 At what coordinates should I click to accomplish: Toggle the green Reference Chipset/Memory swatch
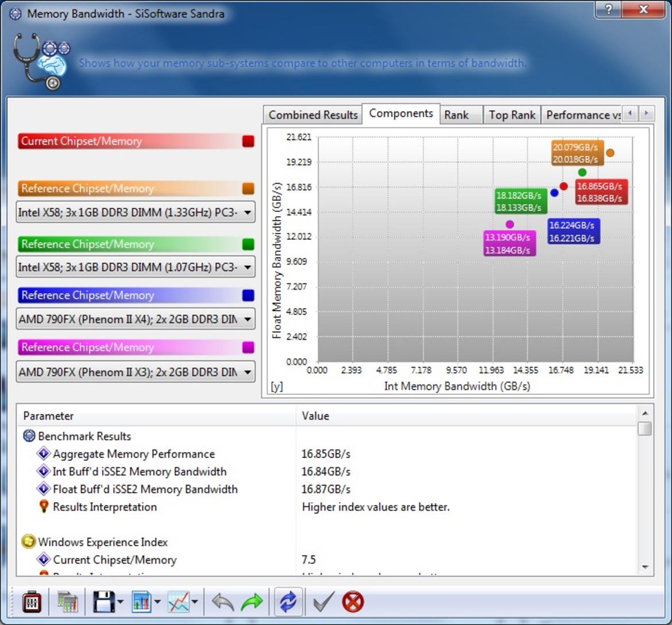tap(248, 244)
